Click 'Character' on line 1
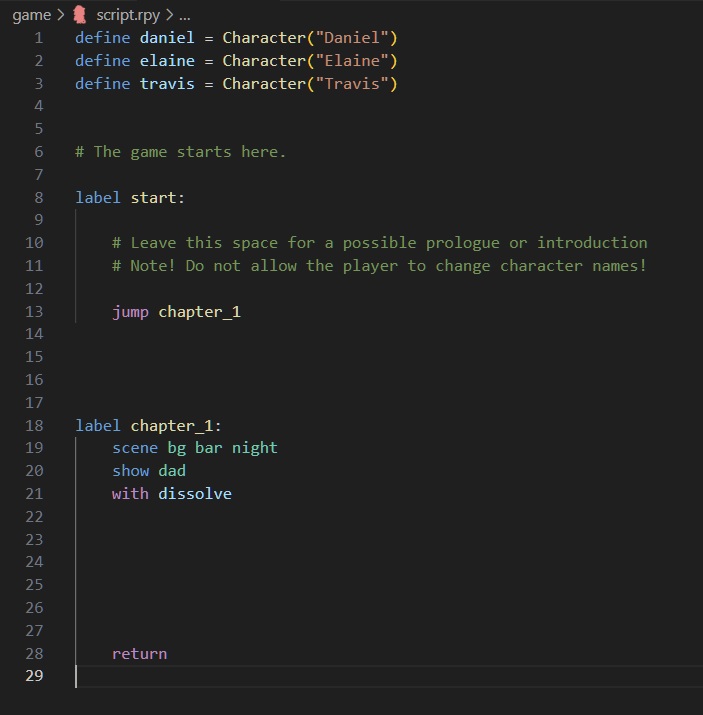Image resolution: width=703 pixels, height=715 pixels. pos(264,38)
